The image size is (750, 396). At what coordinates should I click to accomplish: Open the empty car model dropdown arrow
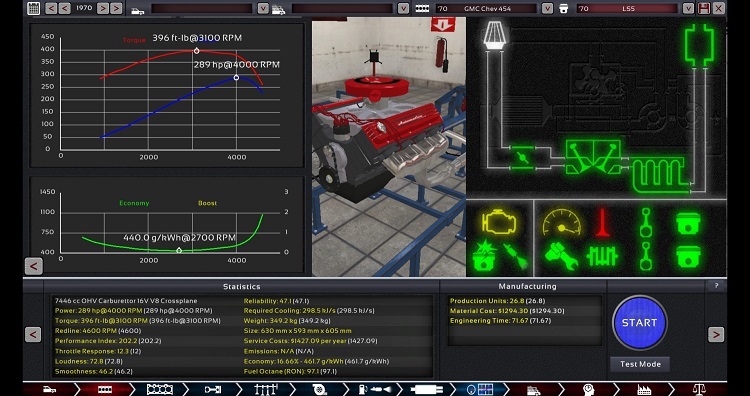click(x=263, y=8)
